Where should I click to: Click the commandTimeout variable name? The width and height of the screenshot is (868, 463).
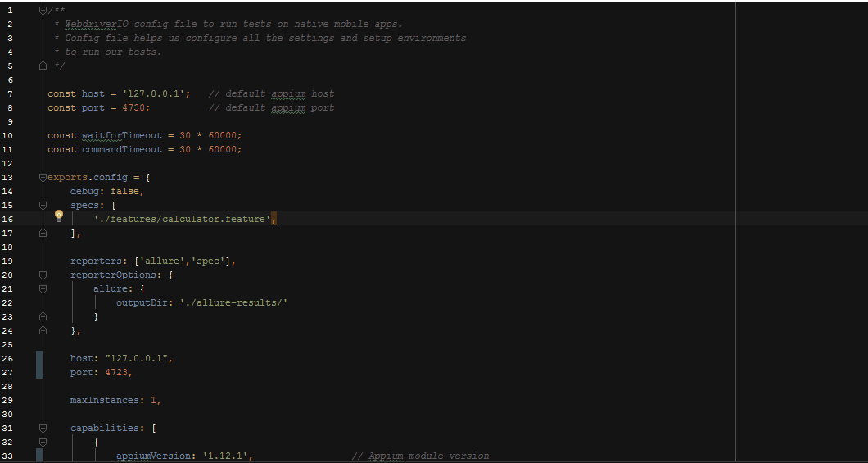pyautogui.click(x=122, y=149)
